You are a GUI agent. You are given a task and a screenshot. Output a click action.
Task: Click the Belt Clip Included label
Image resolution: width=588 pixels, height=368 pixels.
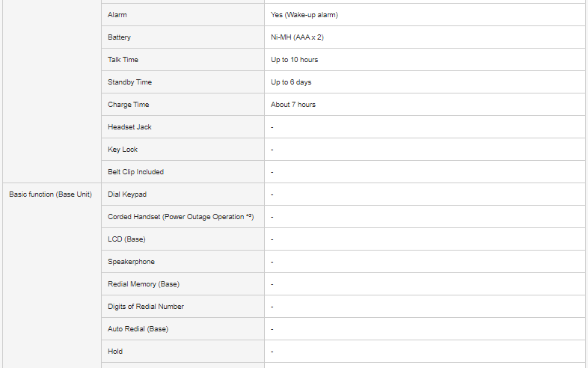[135, 172]
